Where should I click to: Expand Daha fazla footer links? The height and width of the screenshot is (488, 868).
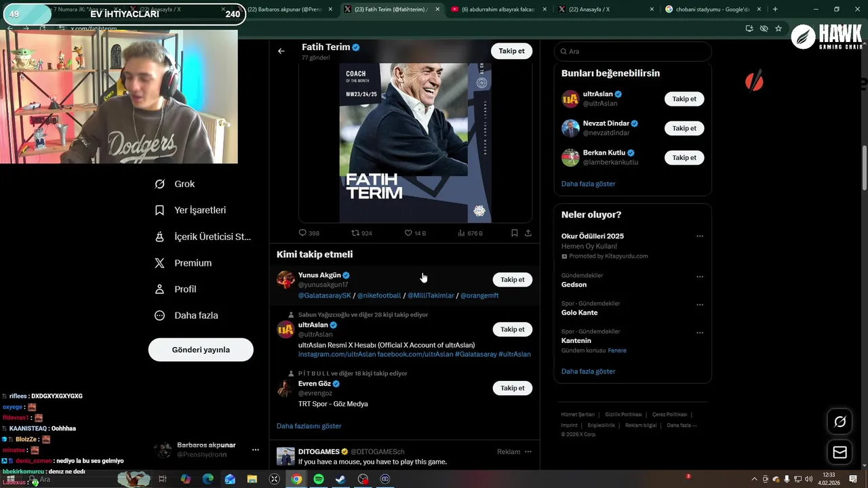tap(682, 425)
